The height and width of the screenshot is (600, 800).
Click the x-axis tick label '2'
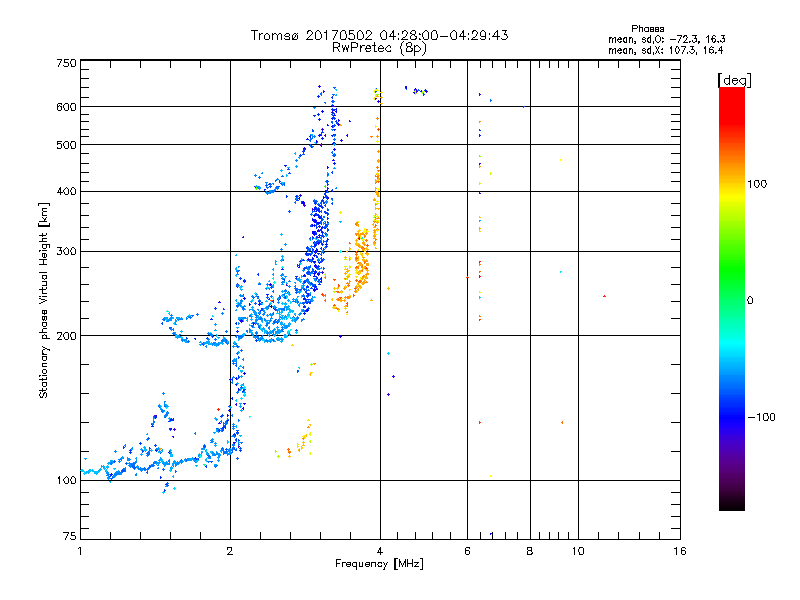230,551
